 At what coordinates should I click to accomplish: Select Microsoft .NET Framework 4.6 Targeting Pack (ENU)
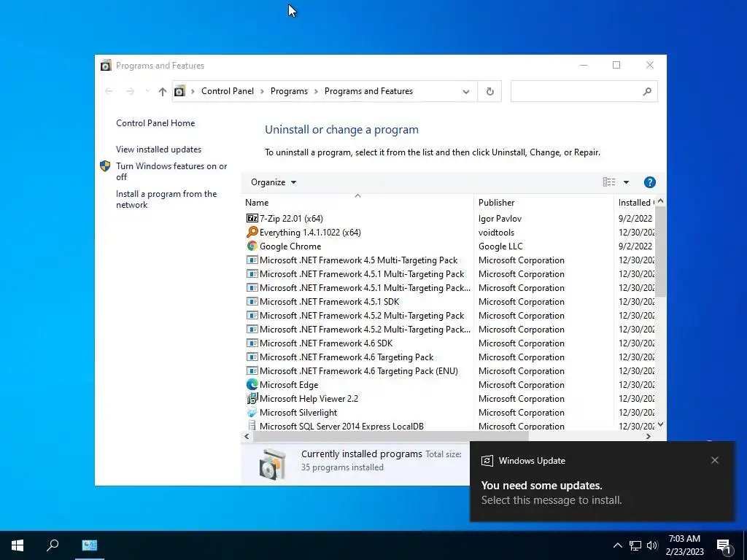pos(358,371)
